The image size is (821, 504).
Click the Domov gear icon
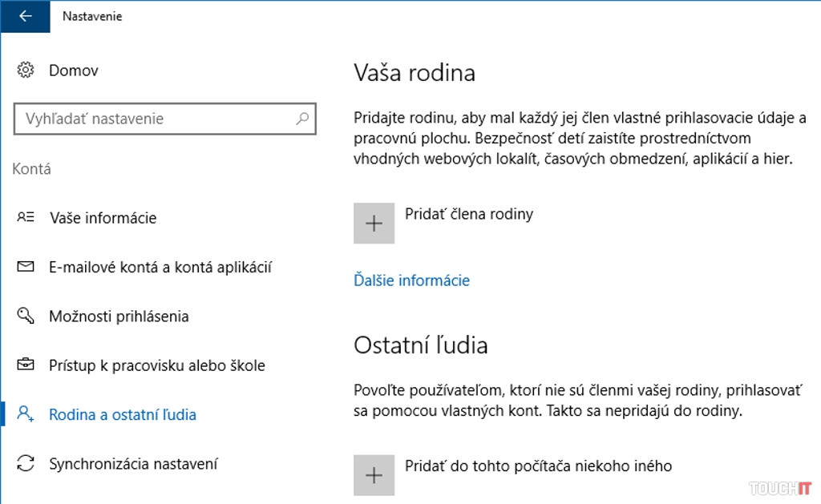[25, 71]
